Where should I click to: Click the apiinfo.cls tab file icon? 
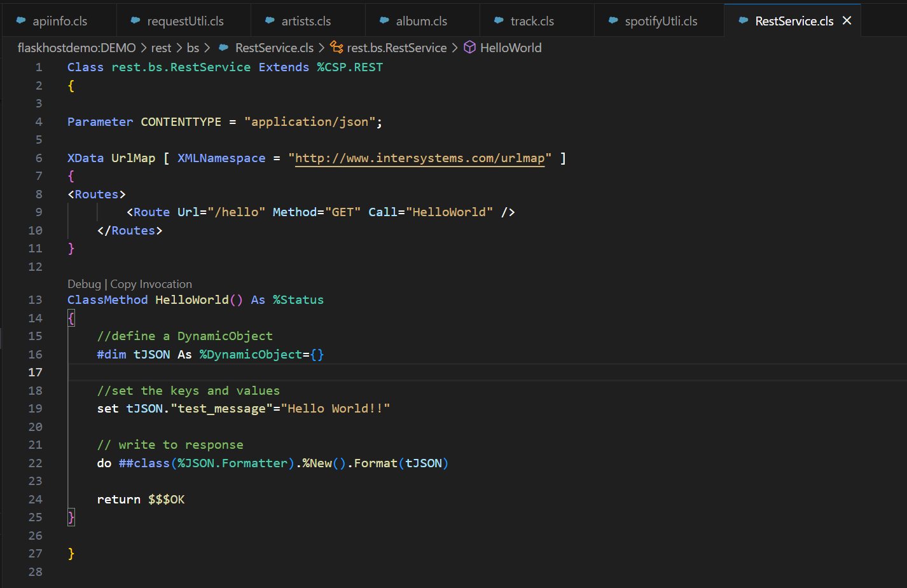(21, 20)
